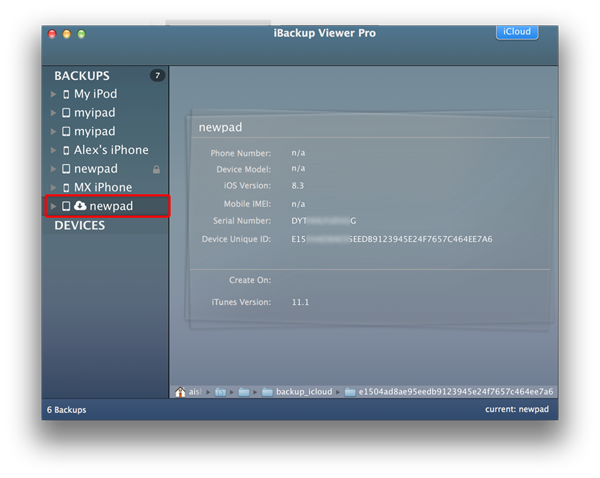Click the DEVICES section header
This screenshot has height=478, width=600.
click(80, 225)
